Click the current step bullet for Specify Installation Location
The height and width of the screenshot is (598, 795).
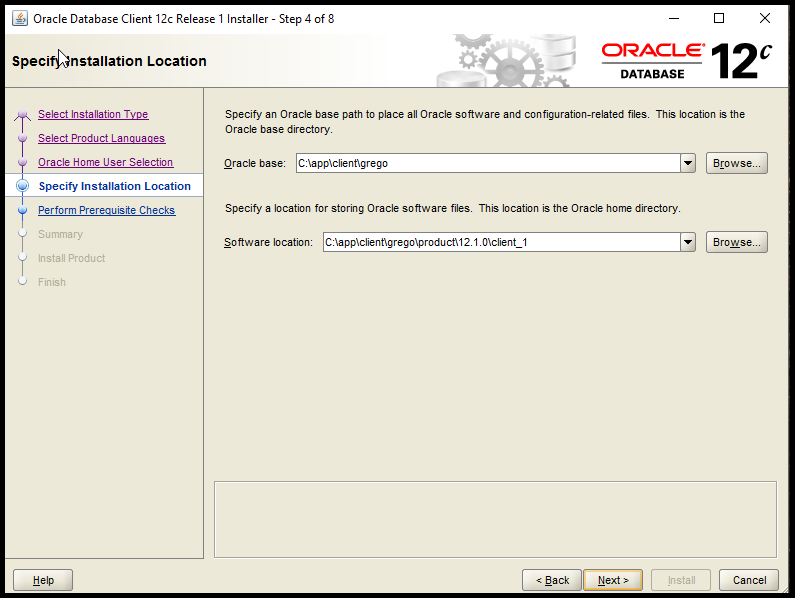point(22,186)
